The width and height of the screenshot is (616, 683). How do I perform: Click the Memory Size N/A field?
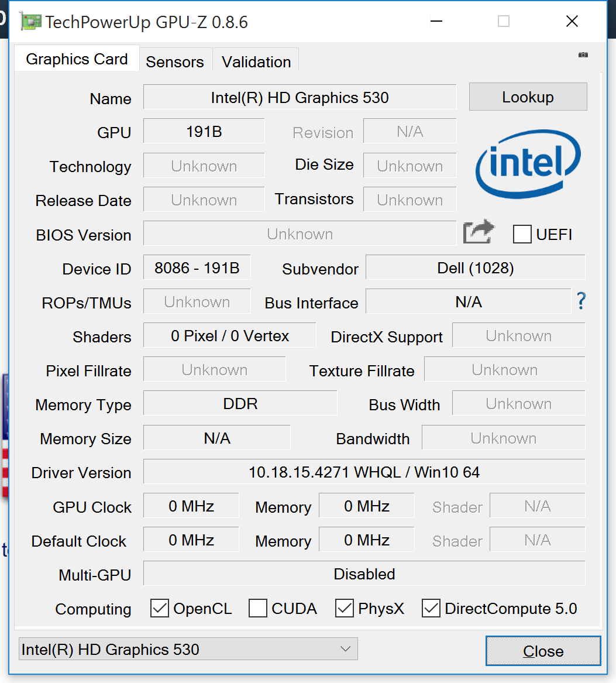(217, 438)
